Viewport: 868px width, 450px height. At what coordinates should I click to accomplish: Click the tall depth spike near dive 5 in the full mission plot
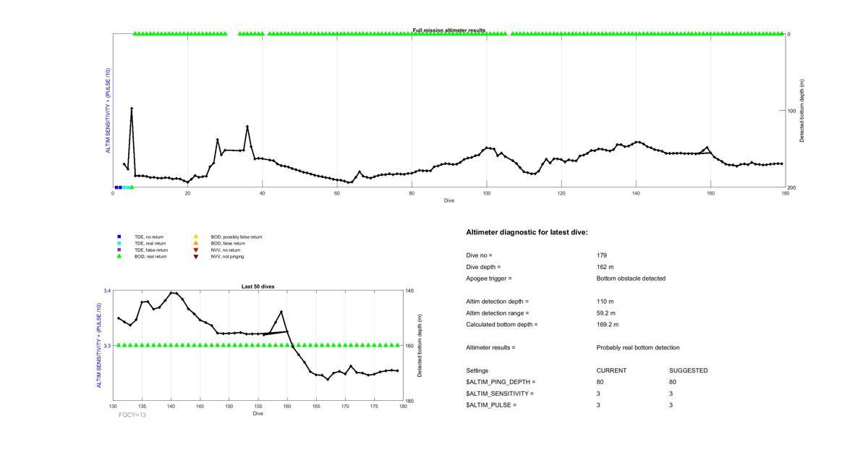132,109
